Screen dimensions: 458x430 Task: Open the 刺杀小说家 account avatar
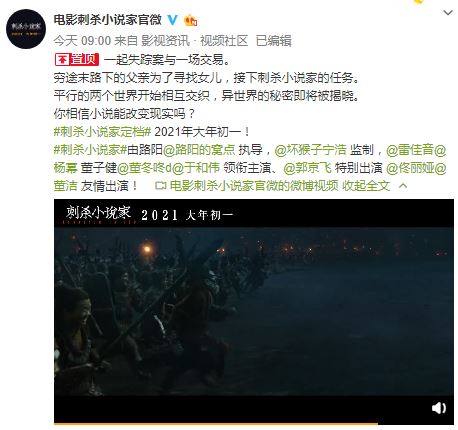tap(26, 29)
